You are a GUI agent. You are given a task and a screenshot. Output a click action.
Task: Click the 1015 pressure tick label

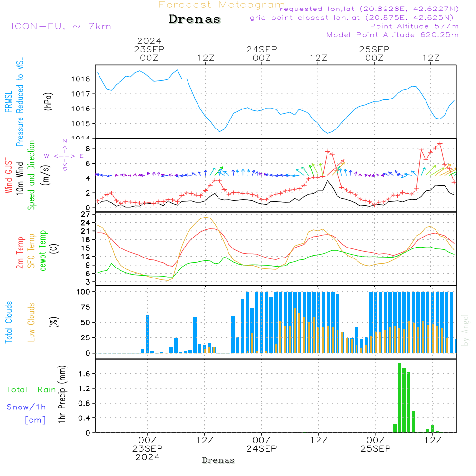point(81,124)
